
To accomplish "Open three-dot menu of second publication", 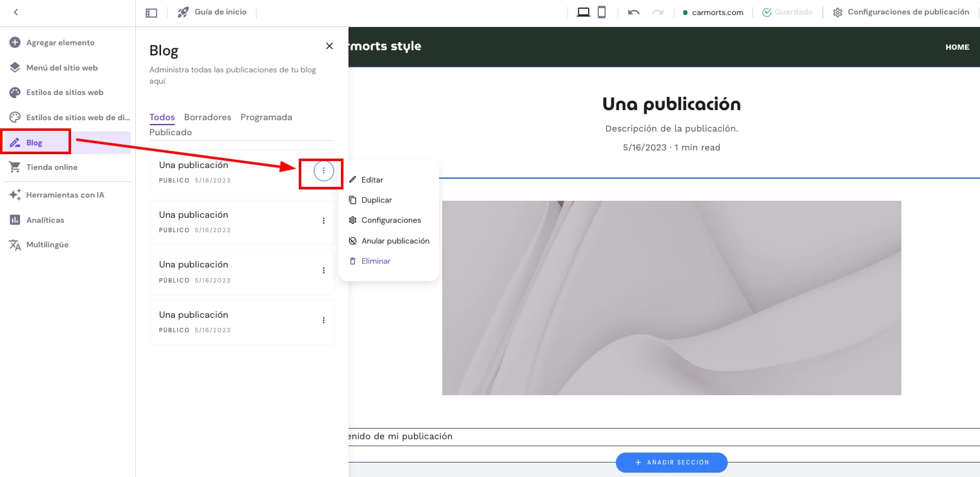I will point(324,221).
